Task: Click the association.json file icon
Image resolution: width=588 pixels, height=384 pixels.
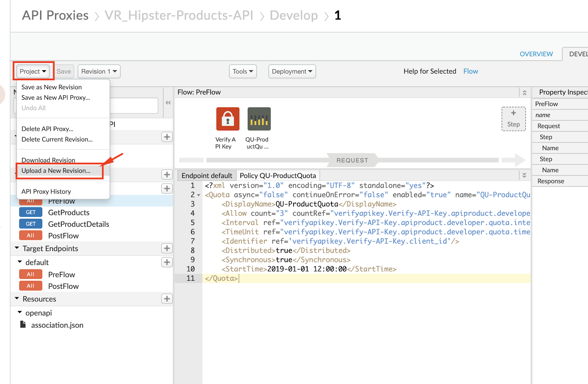Action: [x=23, y=324]
